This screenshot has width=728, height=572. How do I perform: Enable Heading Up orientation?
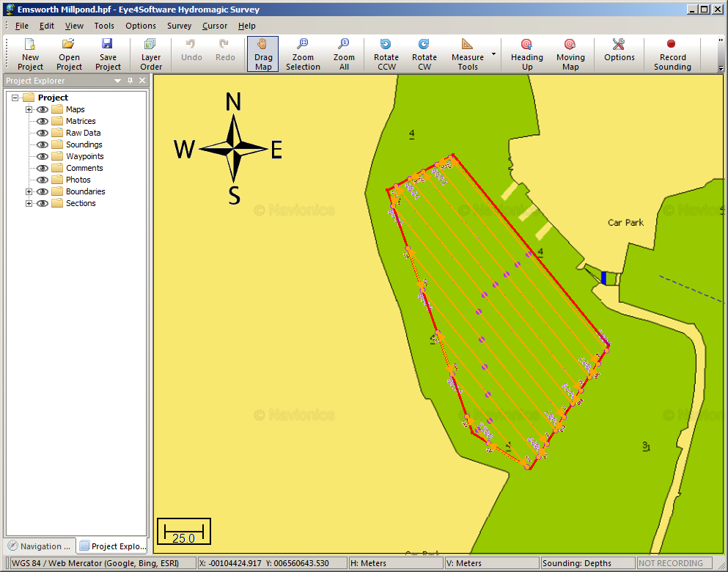(x=526, y=53)
